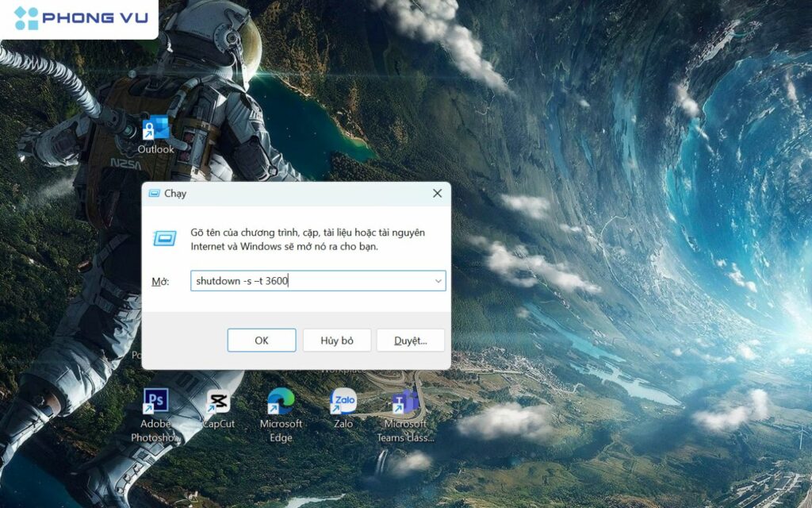Open recent commands via the chevron arrow
812x508 pixels.
438,281
